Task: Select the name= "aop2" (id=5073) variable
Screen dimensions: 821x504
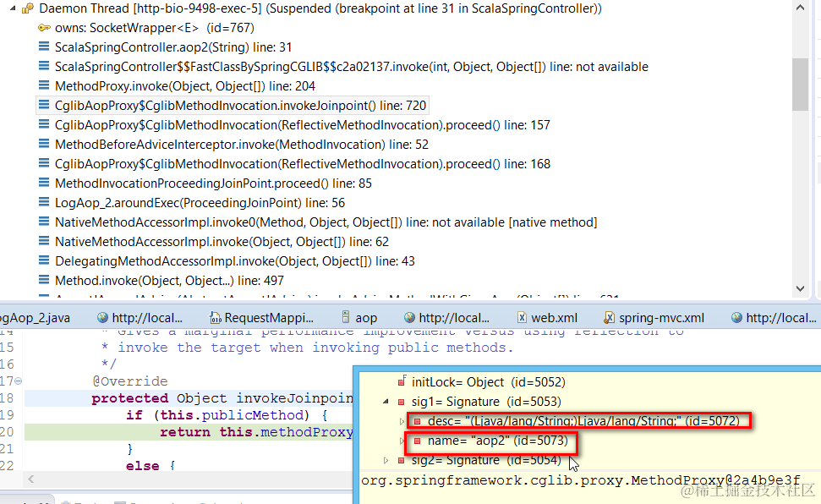Action: (x=497, y=441)
